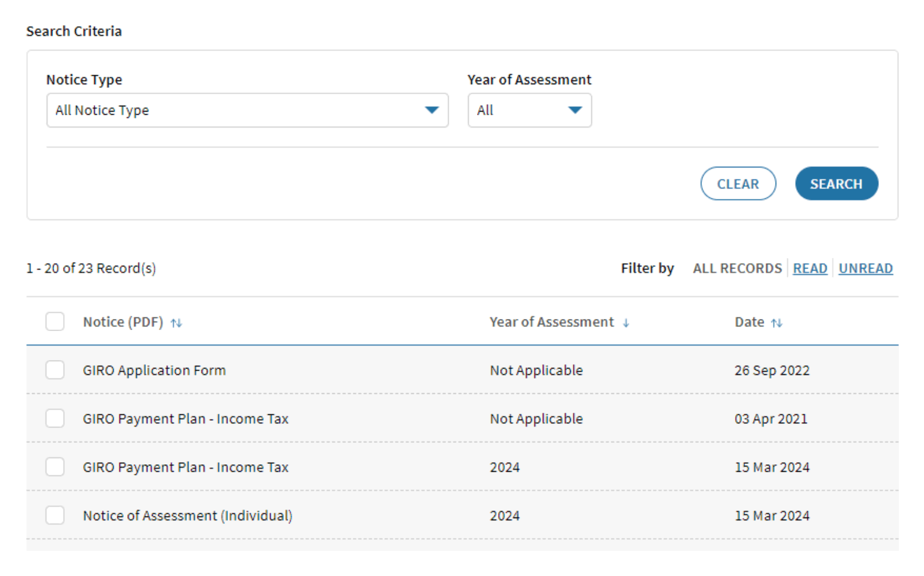Click the Notice (PDF) sort arrows icon
924x576 pixels.
(176, 323)
